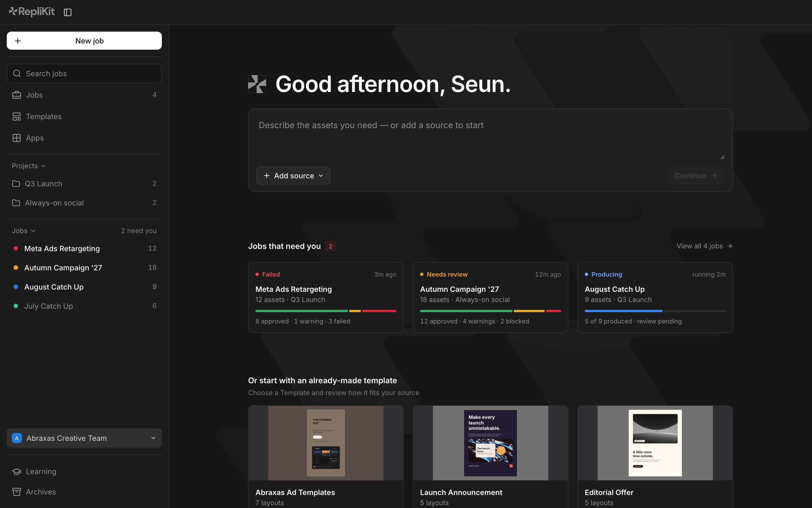
Task: Click the orange status dot for Autumn Campaign '27
Action: pyautogui.click(x=16, y=268)
